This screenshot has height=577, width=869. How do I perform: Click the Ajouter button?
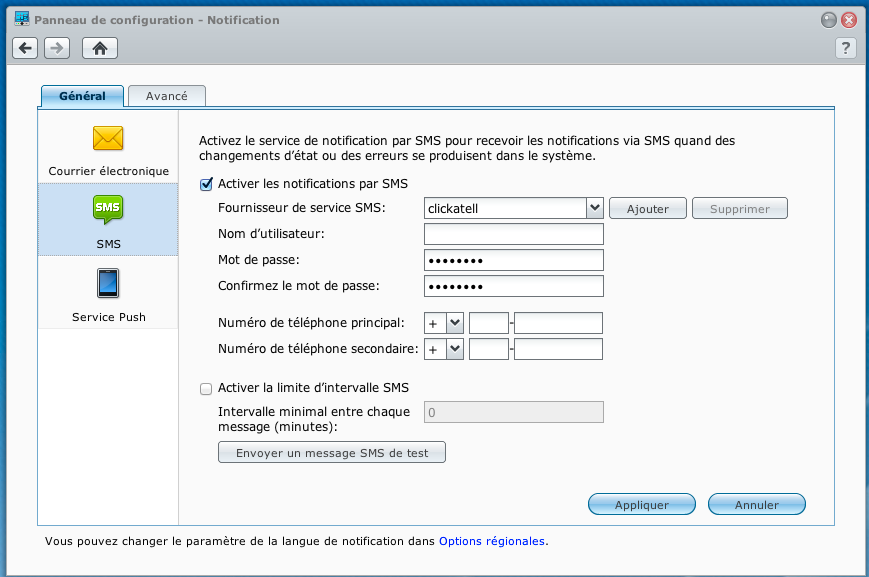[x=647, y=208]
